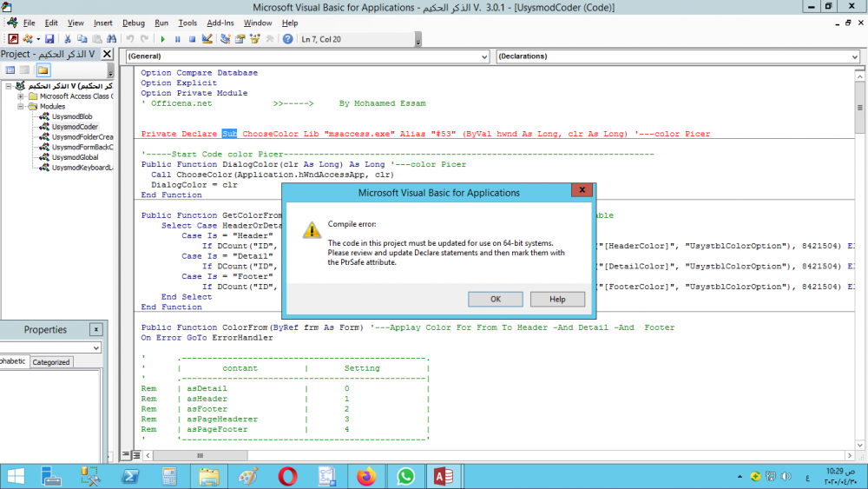Click Toolbox toolbar icon
The image size is (868, 489).
click(270, 39)
